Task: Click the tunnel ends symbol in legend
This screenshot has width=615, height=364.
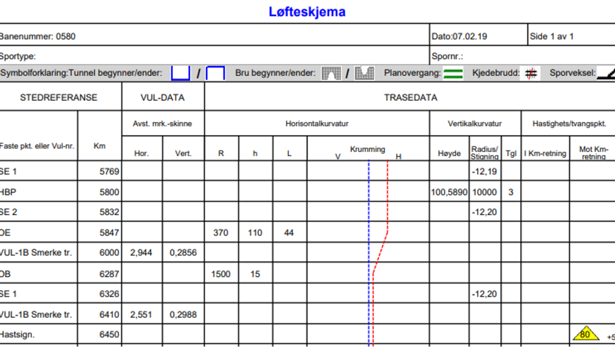Action: click(216, 73)
